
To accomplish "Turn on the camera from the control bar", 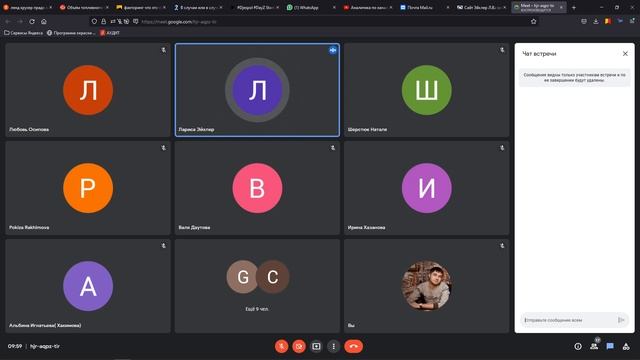I will click(x=299, y=346).
